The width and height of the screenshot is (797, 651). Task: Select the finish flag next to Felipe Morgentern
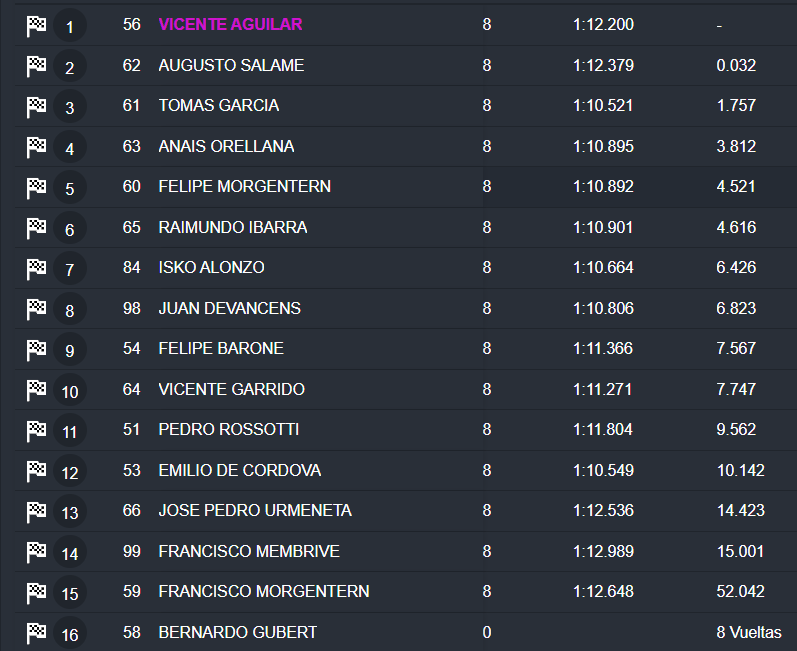point(36,187)
